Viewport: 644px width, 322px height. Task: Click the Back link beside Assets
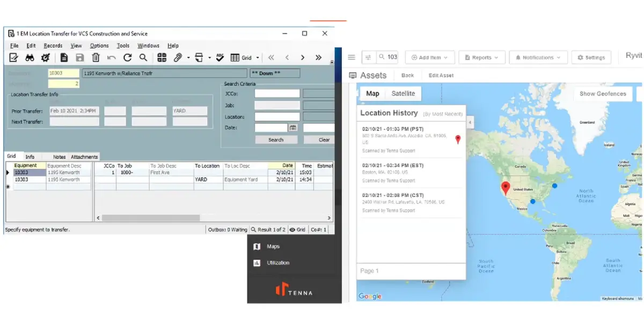click(x=407, y=76)
